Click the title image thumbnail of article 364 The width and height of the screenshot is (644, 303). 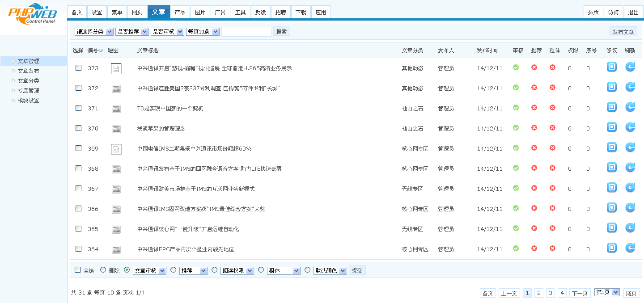116,249
